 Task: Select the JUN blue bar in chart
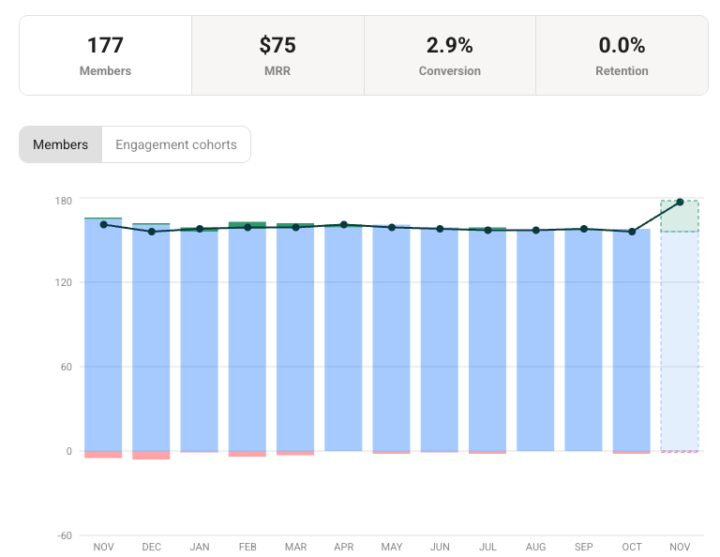[439, 340]
